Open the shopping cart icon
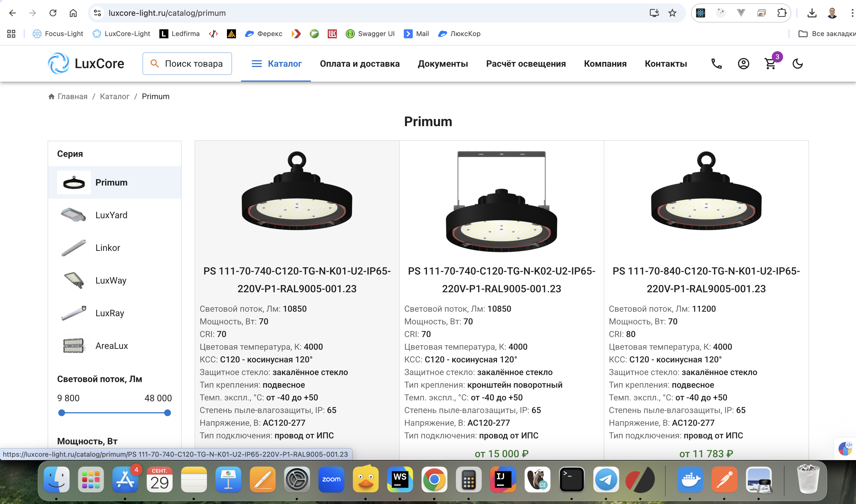 [x=770, y=64]
